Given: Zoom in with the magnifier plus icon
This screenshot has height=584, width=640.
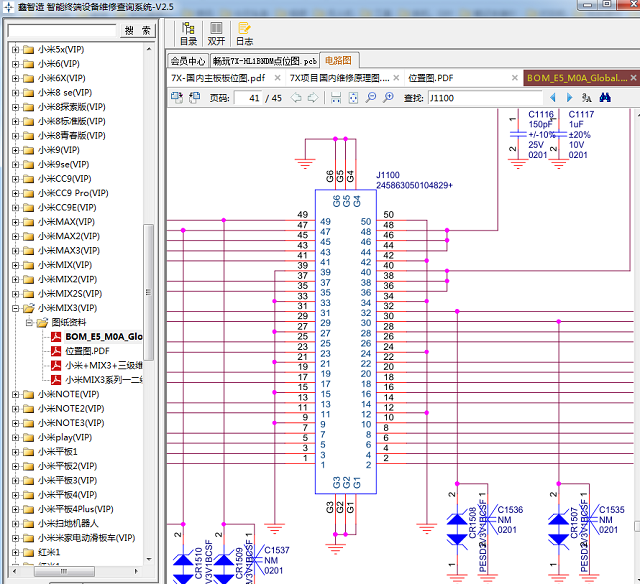Looking at the screenshot, I should click(x=389, y=98).
